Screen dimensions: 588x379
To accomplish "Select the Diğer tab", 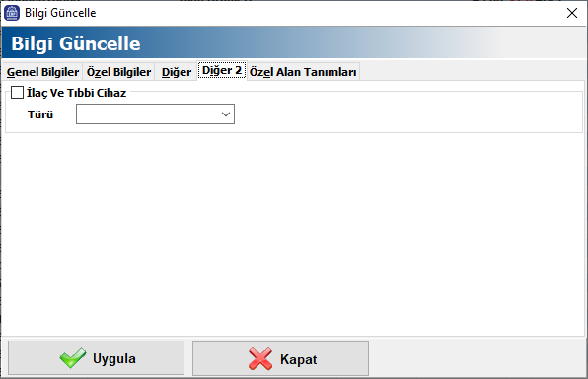I will point(177,72).
